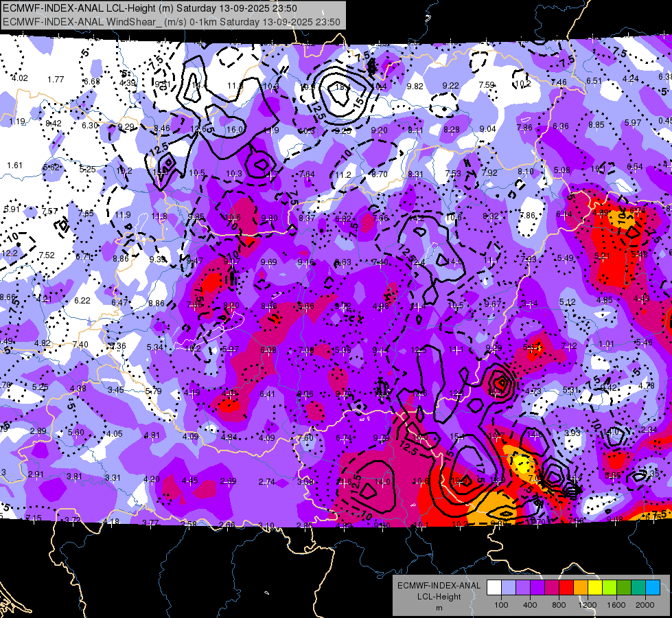Click the shear value '8.85'
This screenshot has width=672, height=618.
(596, 124)
